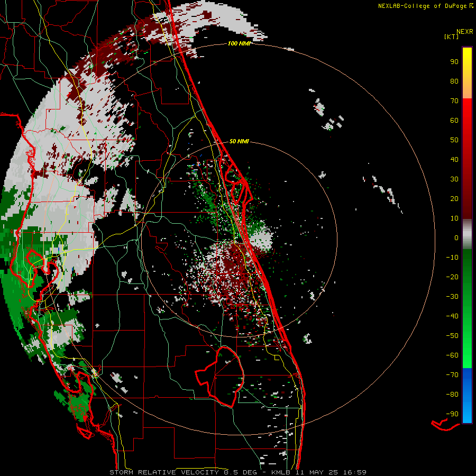
Task: Click the 50 NMI range ring label
Action: [x=239, y=141]
